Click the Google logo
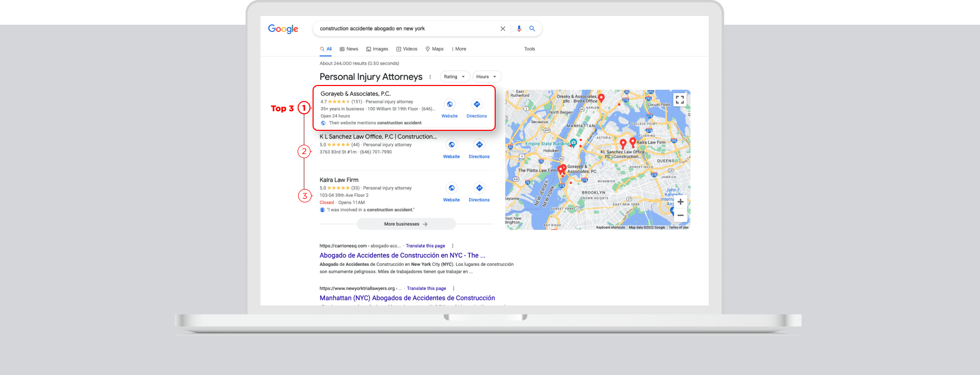Screen dimensions: 980x375 [283, 29]
